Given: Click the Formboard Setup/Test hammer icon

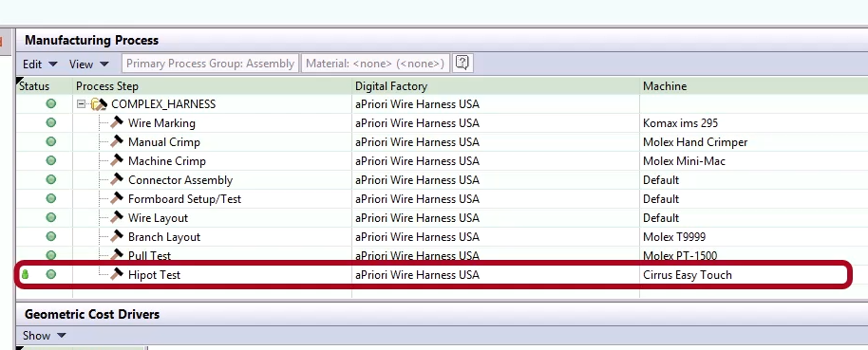Looking at the screenshot, I should [117, 198].
